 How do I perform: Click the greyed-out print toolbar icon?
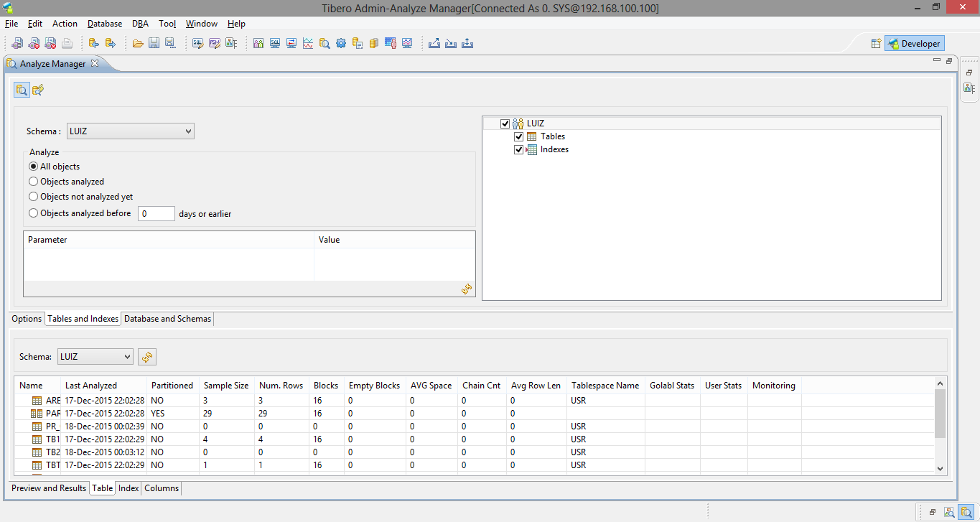67,44
